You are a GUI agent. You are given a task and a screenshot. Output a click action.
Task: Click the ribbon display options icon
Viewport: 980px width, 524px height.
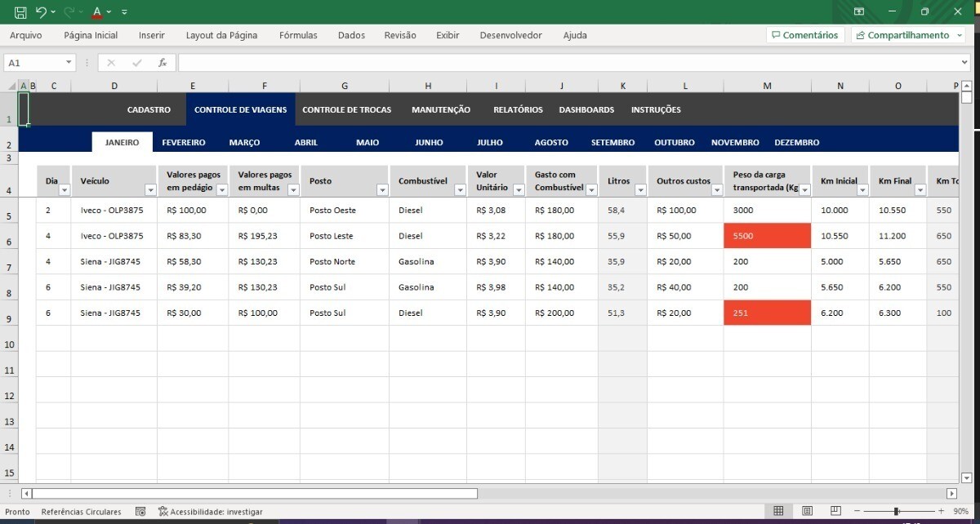click(x=858, y=12)
